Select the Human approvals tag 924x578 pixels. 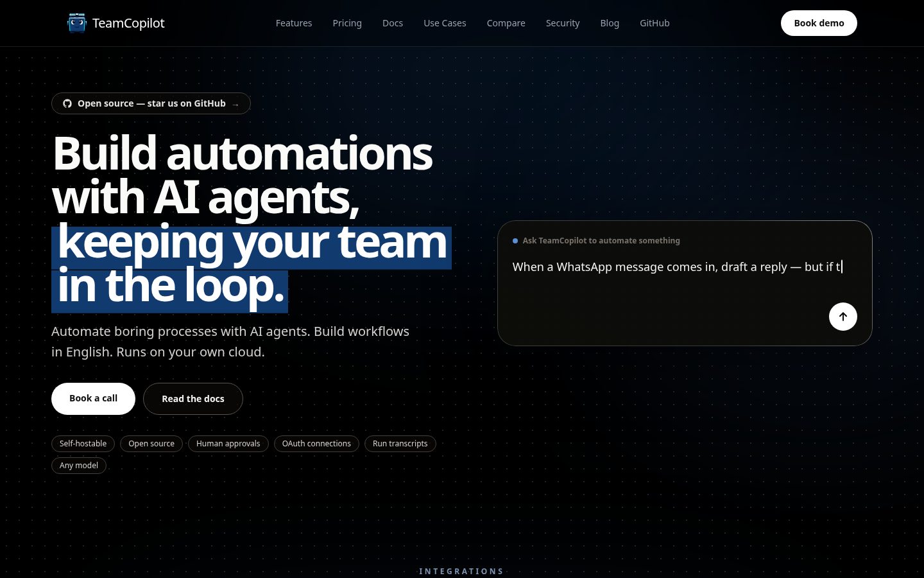228,444
